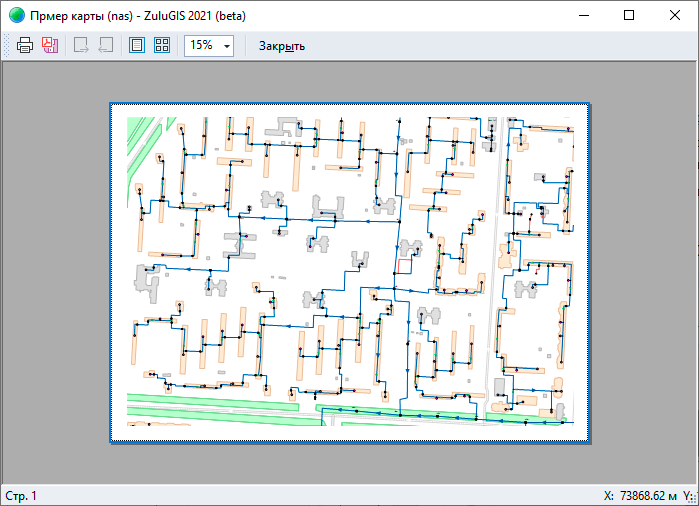
Task: Click the printer icon to print the map
Action: [25, 46]
